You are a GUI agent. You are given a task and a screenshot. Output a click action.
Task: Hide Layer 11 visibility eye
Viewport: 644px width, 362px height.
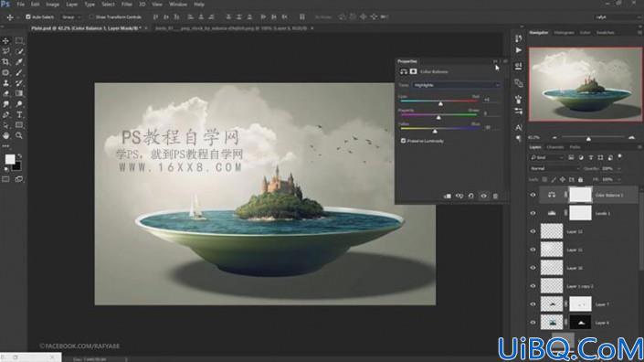point(533,250)
